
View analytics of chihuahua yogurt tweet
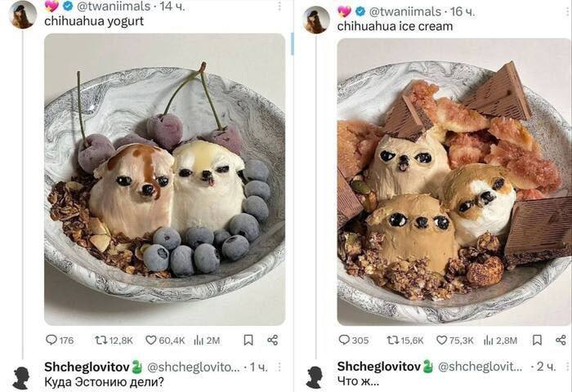[x=207, y=341]
